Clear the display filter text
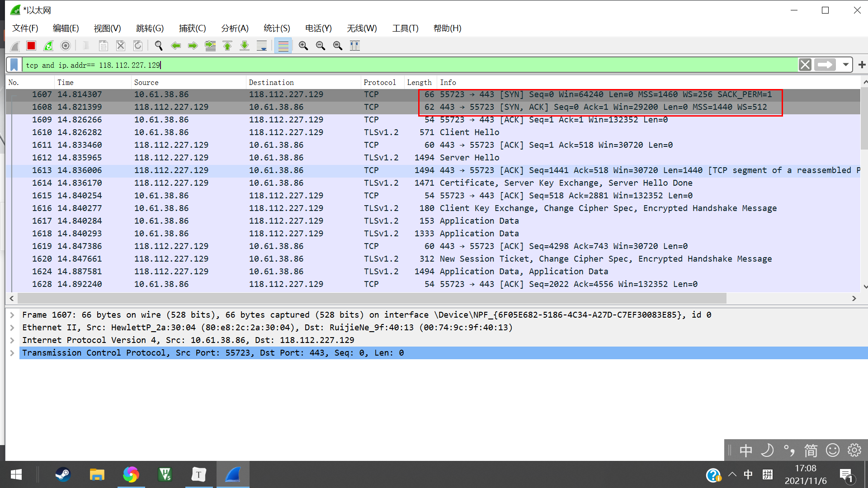The width and height of the screenshot is (868, 488). pos(805,65)
